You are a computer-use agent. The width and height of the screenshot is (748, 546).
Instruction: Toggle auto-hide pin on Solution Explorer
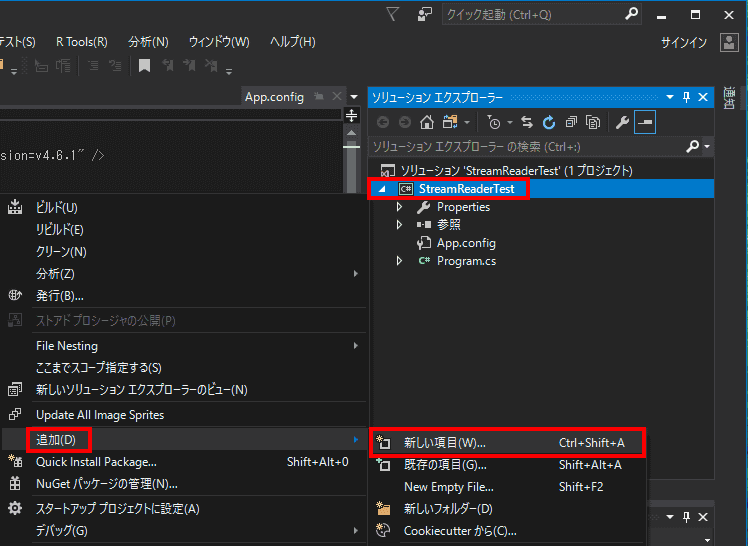coord(686,97)
